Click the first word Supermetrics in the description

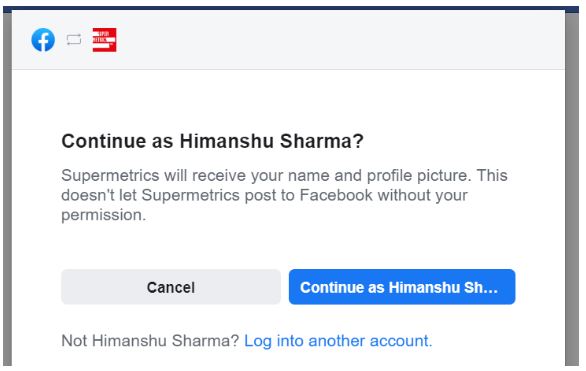(111, 176)
